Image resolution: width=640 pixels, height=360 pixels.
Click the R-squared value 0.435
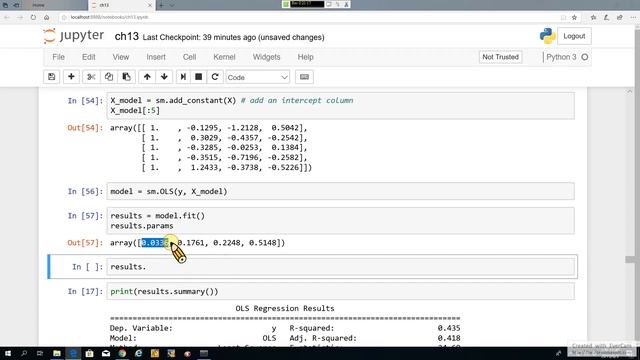[x=449, y=328]
